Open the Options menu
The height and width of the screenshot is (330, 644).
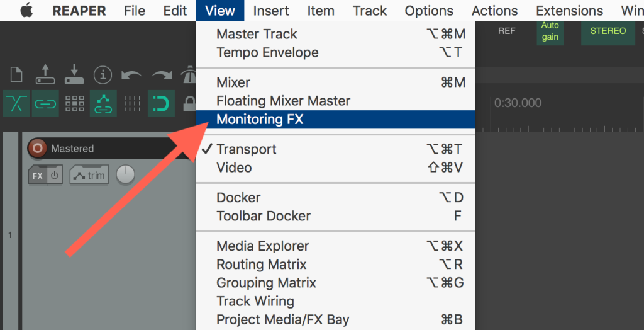(x=429, y=11)
